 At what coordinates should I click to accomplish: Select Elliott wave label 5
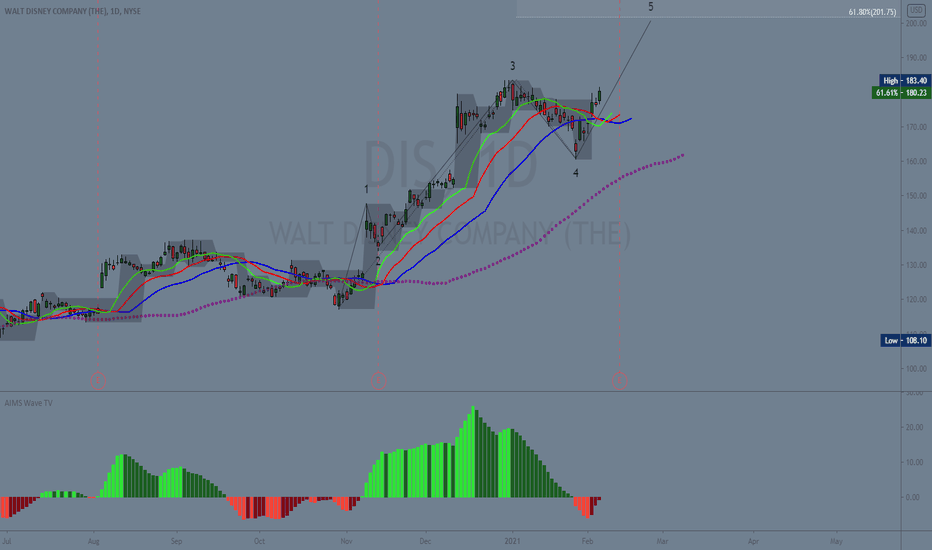tap(650, 7)
